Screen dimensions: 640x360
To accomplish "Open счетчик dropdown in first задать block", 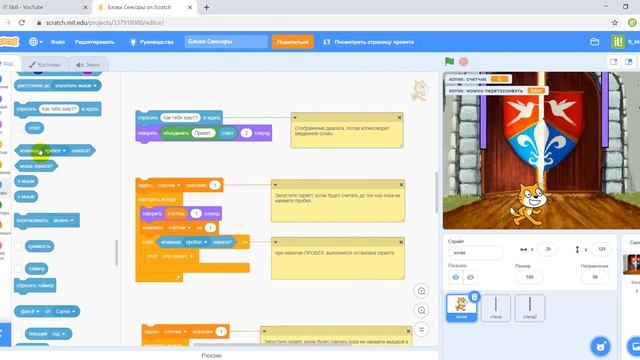I will (x=169, y=185).
